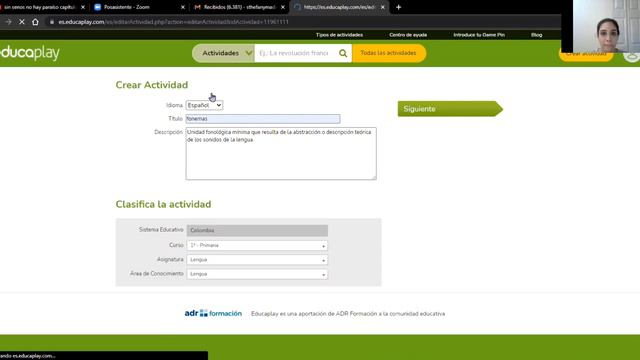
Task: Select the es.educaplay.com tab
Action: pos(339,7)
